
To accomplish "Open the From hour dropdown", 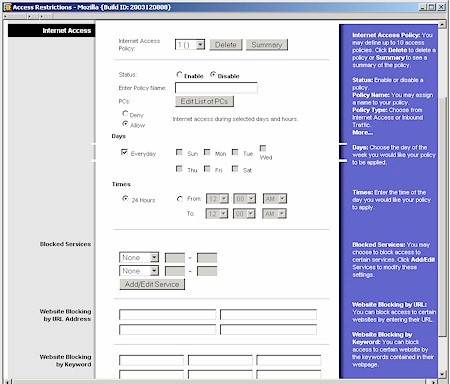I will (217, 199).
